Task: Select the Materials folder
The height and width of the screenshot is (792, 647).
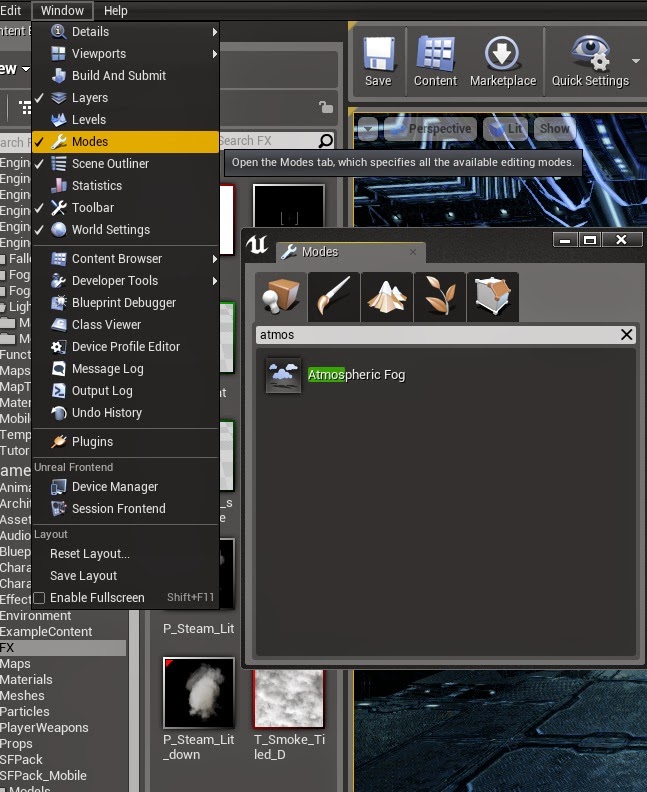Action: point(26,680)
